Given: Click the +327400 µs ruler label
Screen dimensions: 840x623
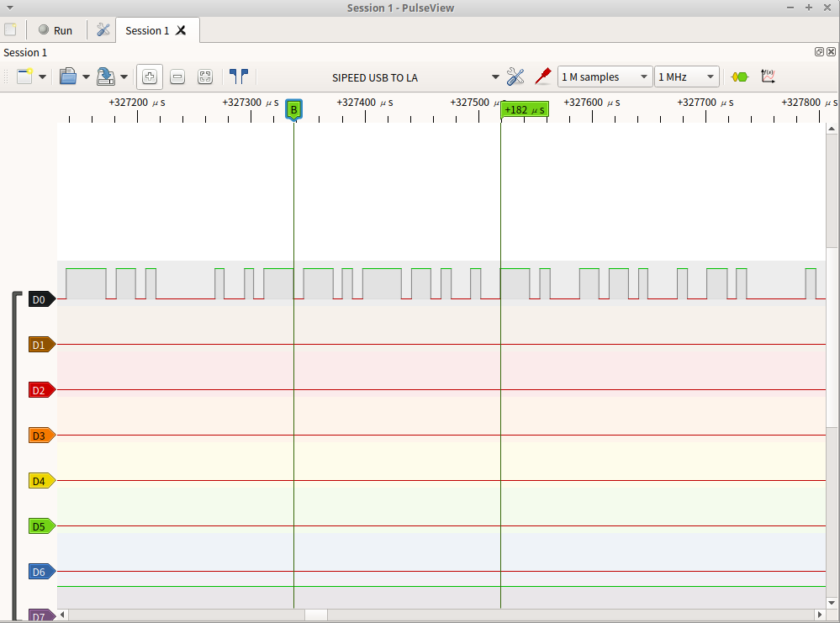Looking at the screenshot, I should (x=364, y=103).
